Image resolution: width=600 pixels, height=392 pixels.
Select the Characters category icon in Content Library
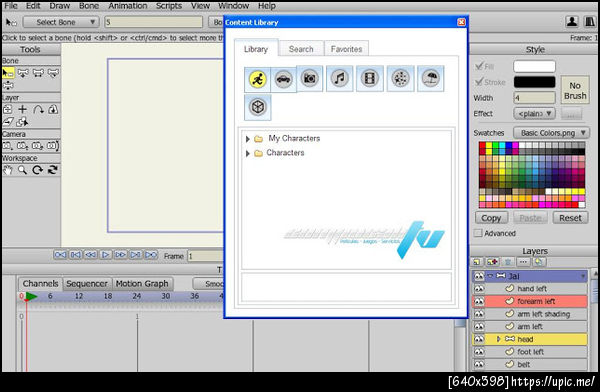point(257,79)
